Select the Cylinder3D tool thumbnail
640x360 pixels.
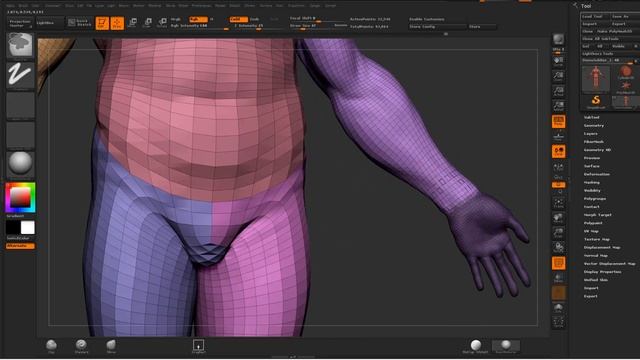point(625,73)
